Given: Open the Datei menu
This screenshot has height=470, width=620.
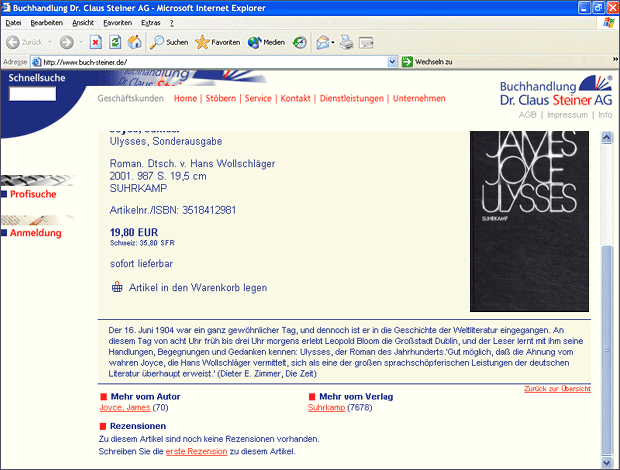Looking at the screenshot, I should click(13, 23).
